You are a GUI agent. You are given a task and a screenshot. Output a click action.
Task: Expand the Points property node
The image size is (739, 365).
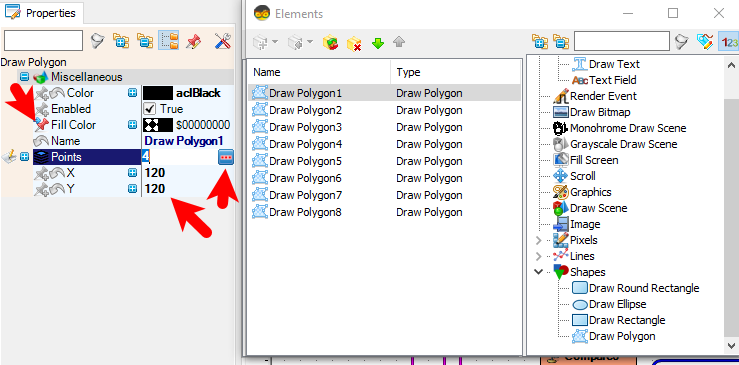pos(25,157)
